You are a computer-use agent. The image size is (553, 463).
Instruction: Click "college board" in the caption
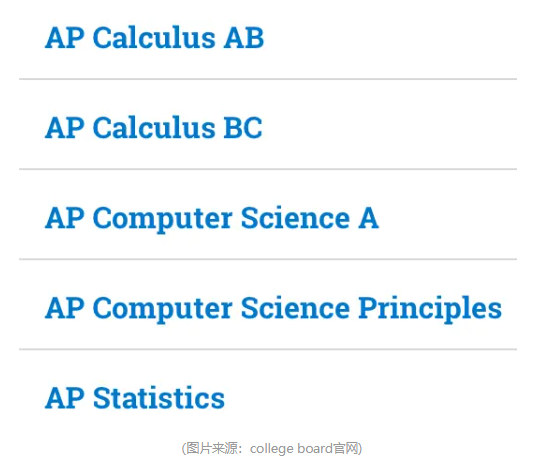click(291, 449)
